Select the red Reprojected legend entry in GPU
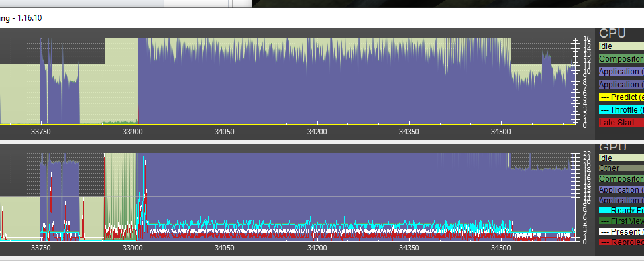The height and width of the screenshot is (261, 644). [621, 242]
